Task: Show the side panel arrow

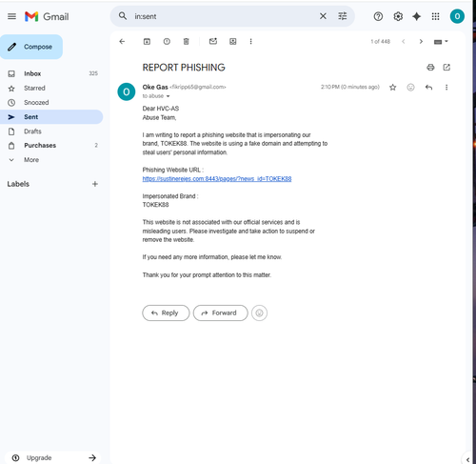Action: tap(467, 459)
